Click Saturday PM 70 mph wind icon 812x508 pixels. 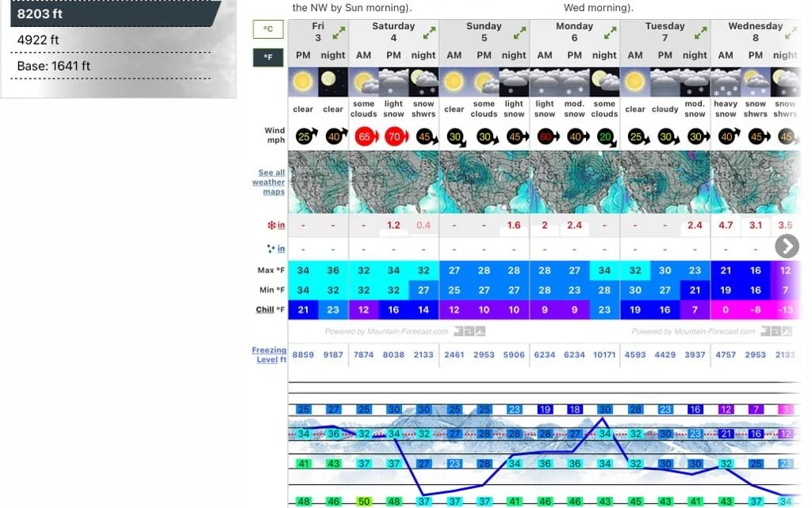click(396, 137)
